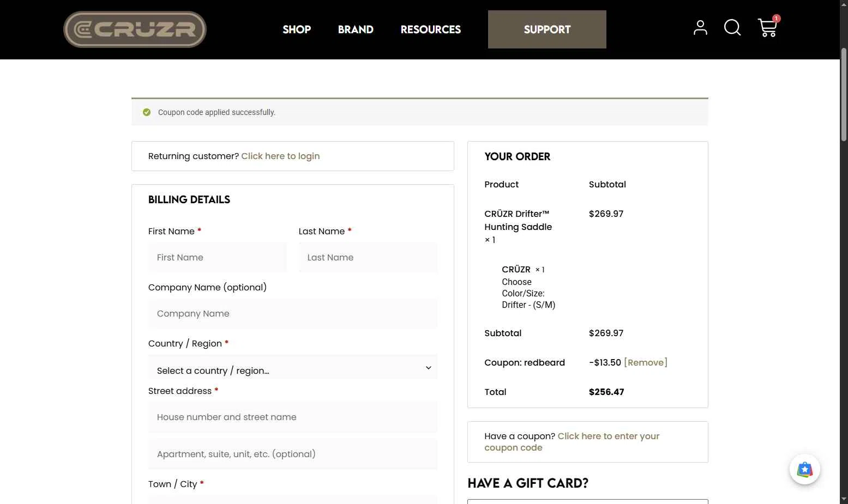The height and width of the screenshot is (504, 848).
Task: Click 'BILLING DETAILS' heading
Action: pos(189,199)
